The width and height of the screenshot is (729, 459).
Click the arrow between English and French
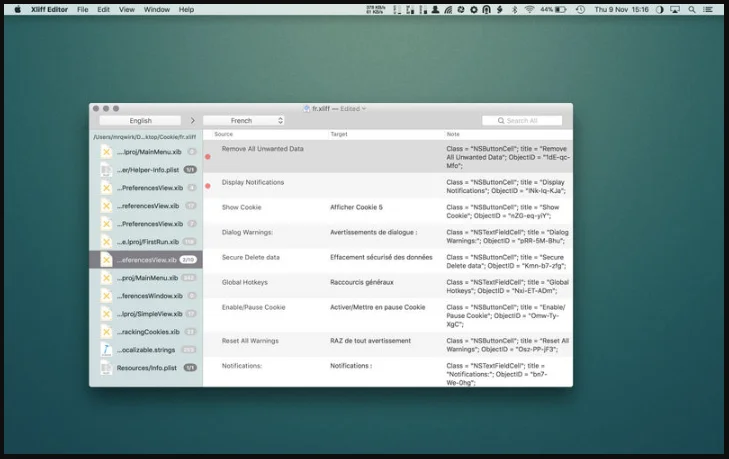[192, 120]
